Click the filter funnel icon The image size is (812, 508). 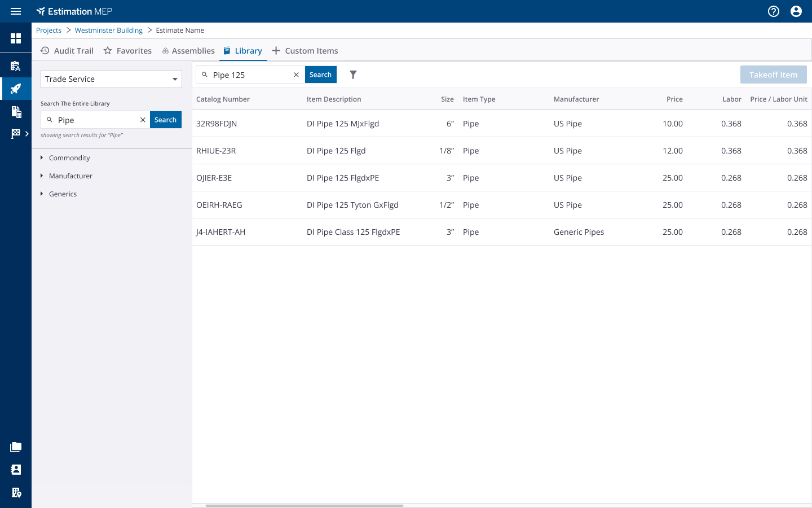[x=353, y=75]
